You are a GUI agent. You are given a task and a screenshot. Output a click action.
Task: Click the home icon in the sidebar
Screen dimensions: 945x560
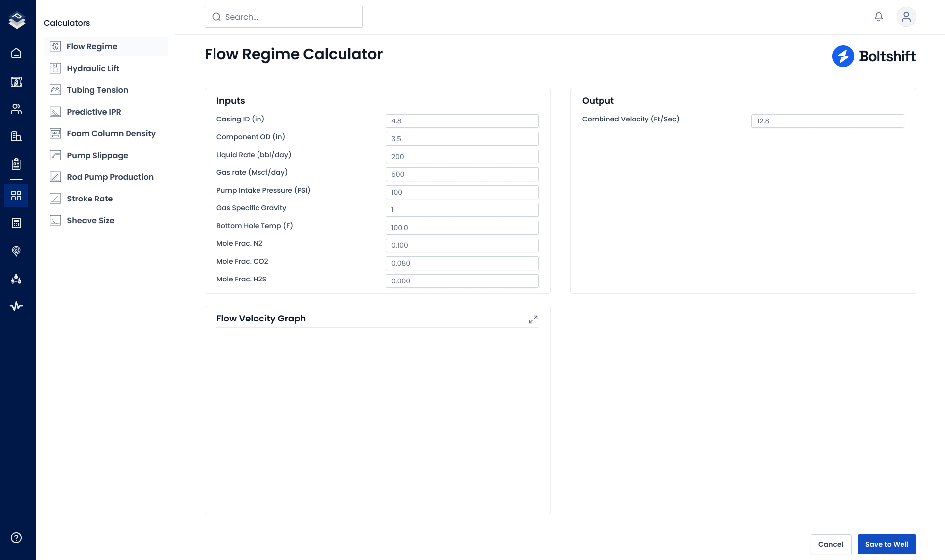coord(16,53)
